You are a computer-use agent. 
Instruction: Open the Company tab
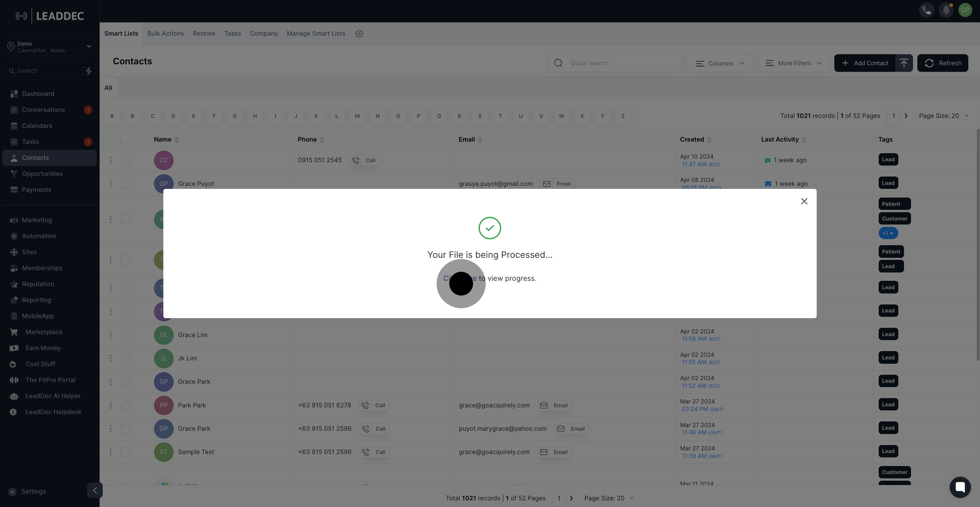(x=264, y=33)
